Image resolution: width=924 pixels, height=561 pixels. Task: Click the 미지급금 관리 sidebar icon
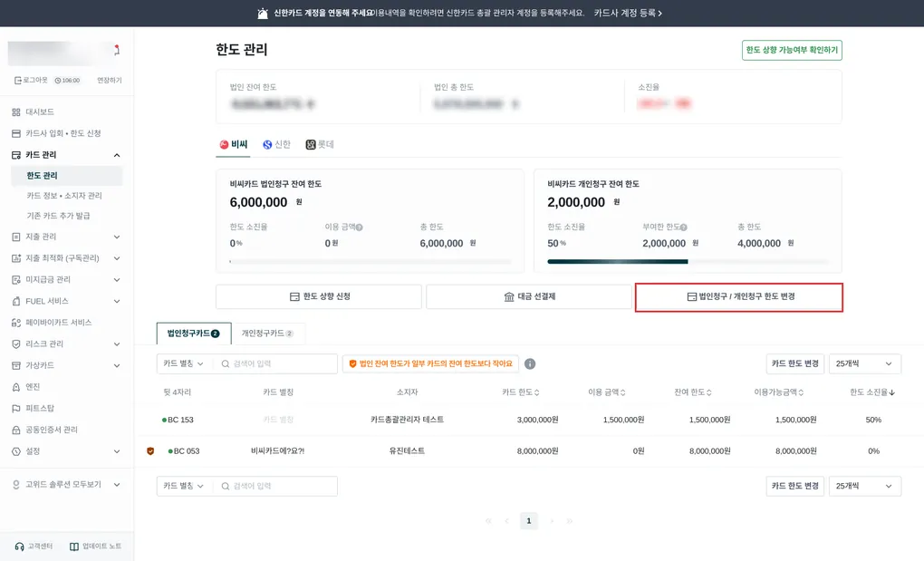tap(16, 280)
